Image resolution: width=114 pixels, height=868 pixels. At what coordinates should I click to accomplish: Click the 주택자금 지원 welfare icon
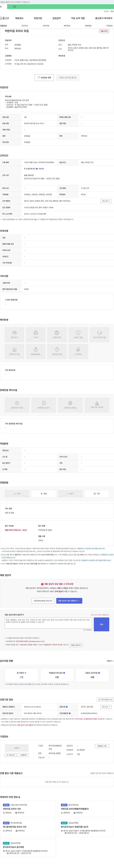pos(14,351)
